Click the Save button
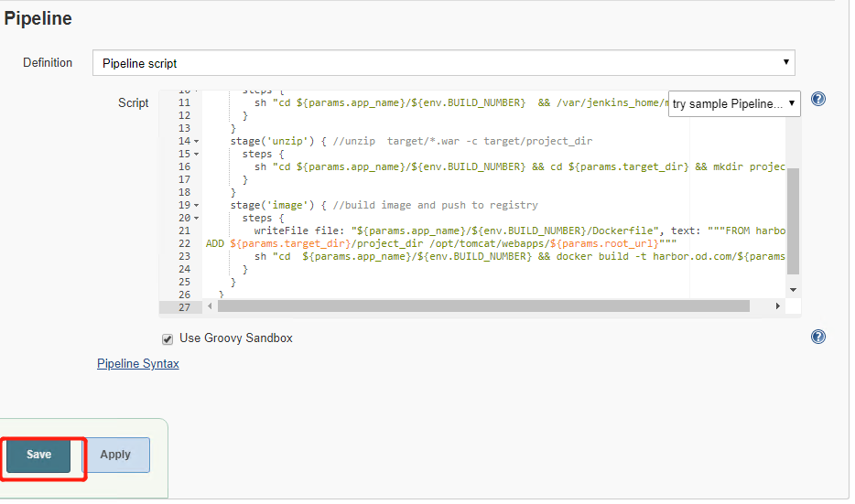 tap(38, 455)
